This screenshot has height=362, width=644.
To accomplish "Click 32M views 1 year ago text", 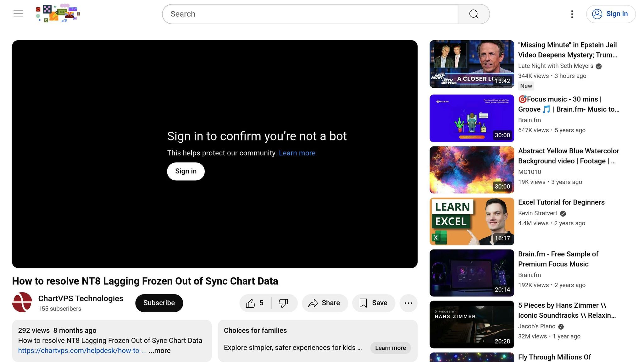I will click(549, 337).
